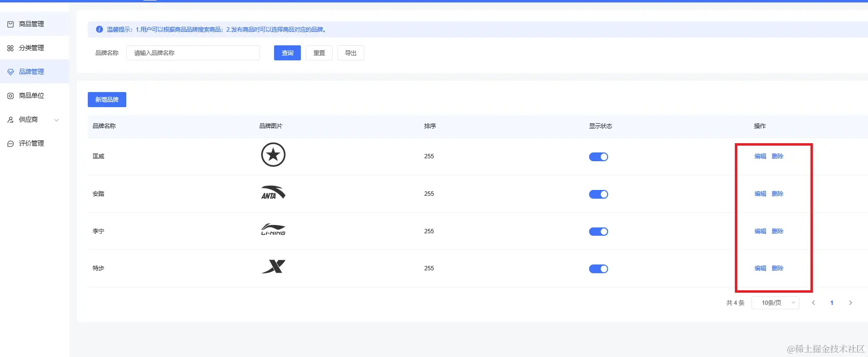Click 删除 for brand 特步

[777, 268]
